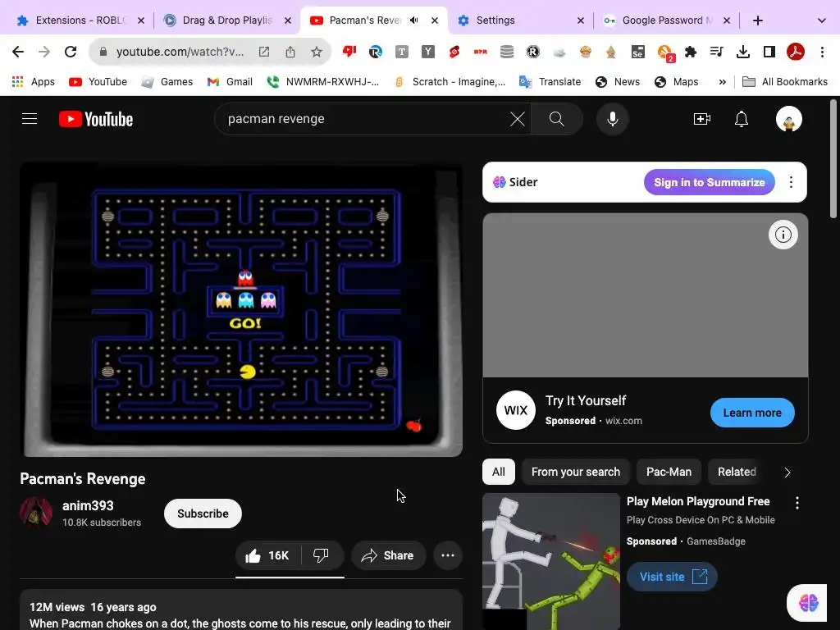Click Learn more on Wix ad
The height and width of the screenshot is (630, 840).
[x=752, y=413]
